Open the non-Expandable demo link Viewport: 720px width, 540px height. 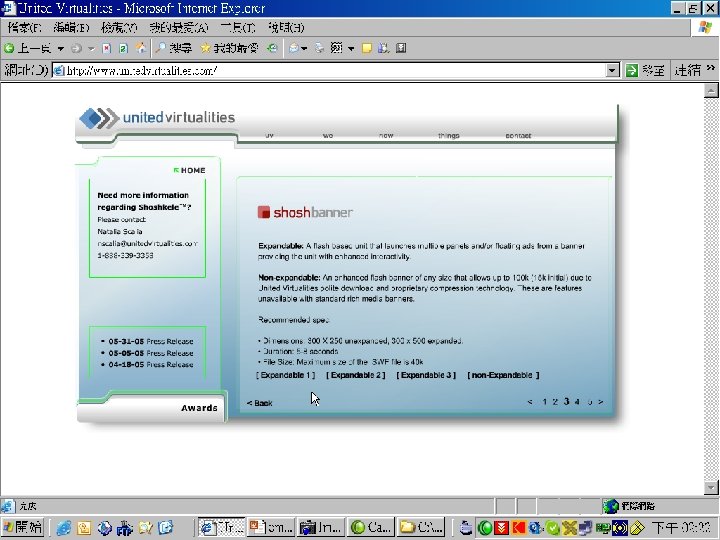[503, 375]
